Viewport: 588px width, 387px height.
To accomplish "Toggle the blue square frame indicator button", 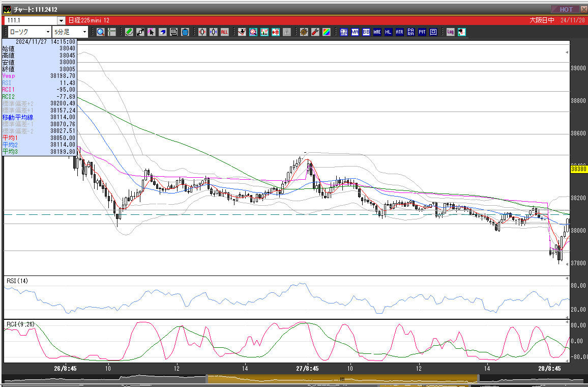I will [x=433, y=32].
